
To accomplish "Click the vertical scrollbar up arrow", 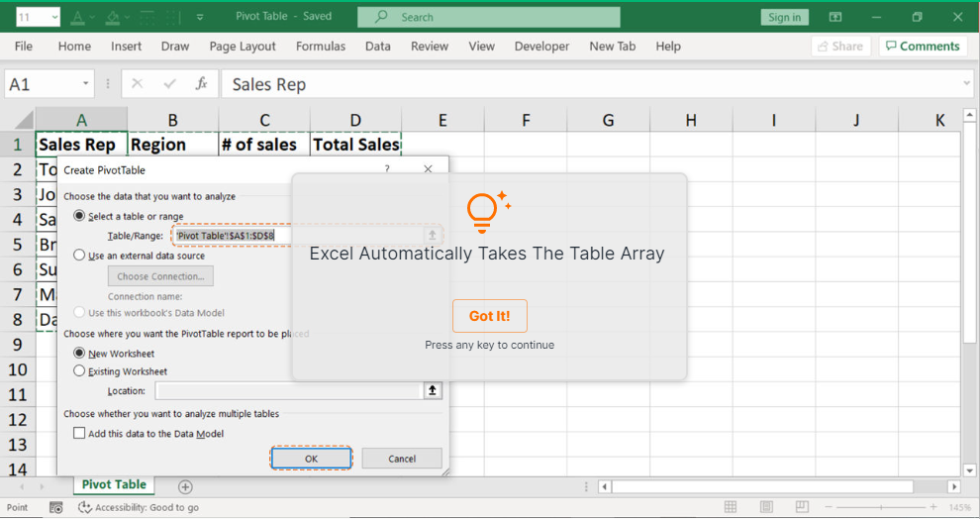I will (969, 115).
